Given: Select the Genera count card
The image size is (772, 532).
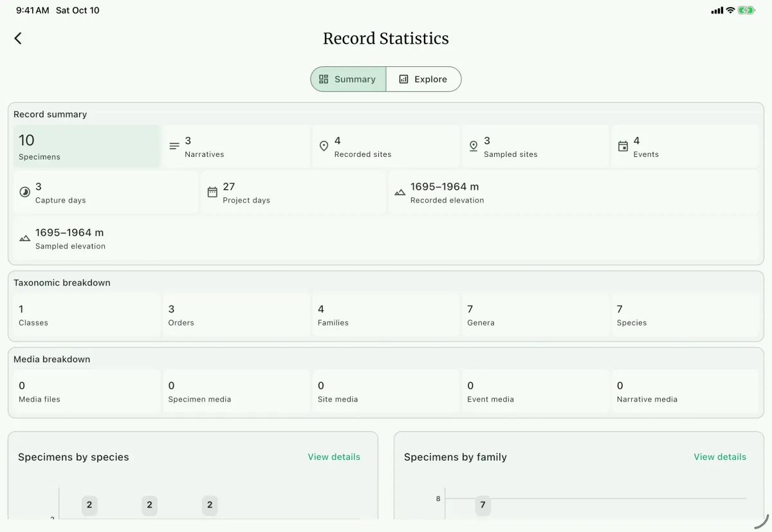Looking at the screenshot, I should click(x=535, y=315).
